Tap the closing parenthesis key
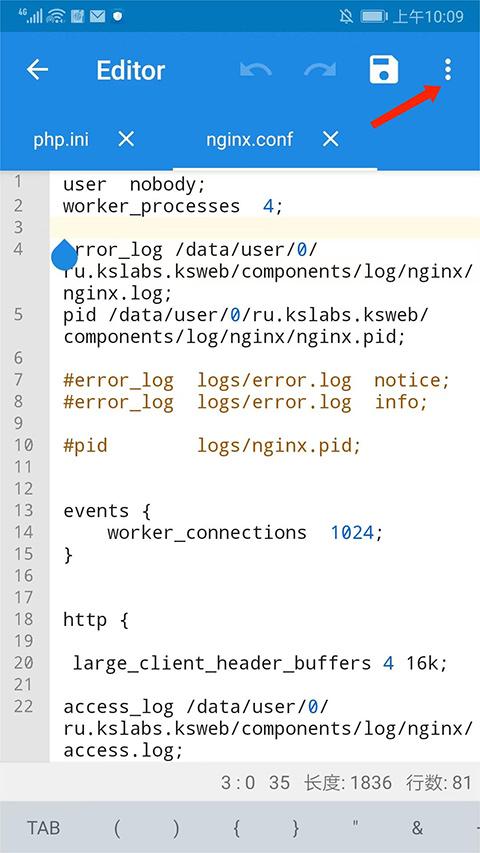 [x=176, y=828]
